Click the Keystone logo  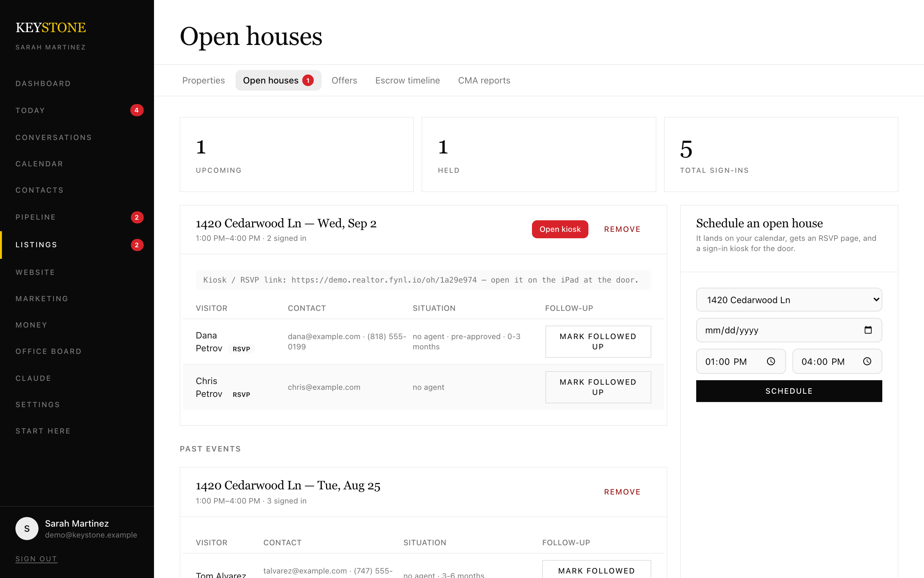[51, 28]
